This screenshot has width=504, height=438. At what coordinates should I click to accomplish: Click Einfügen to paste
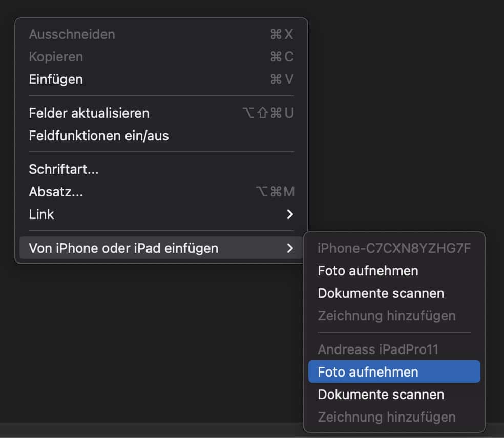pyautogui.click(x=56, y=79)
